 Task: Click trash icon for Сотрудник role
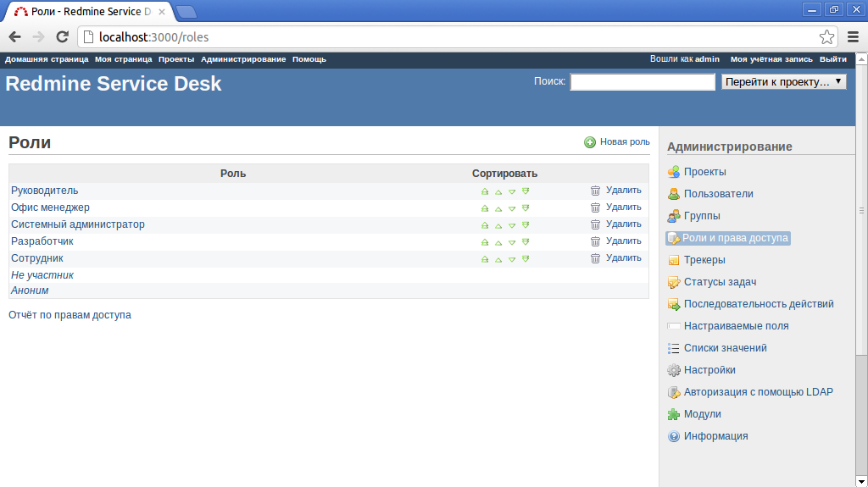point(595,258)
